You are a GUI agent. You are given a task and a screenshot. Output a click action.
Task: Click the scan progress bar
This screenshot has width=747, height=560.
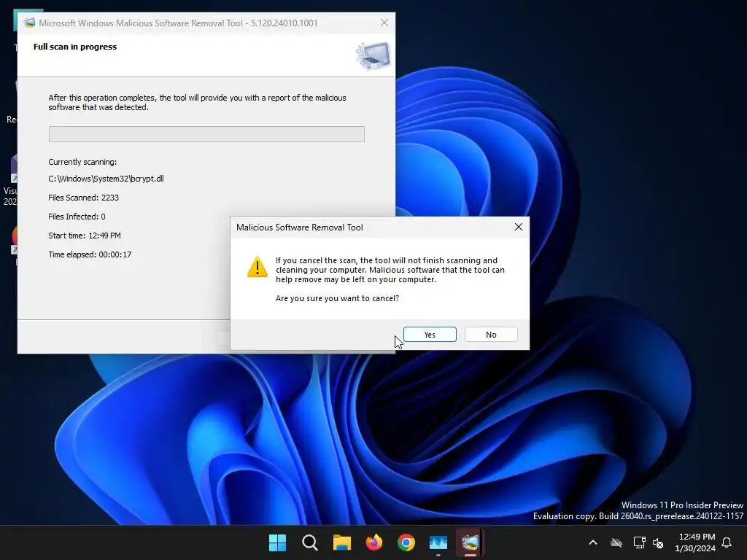coord(206,134)
